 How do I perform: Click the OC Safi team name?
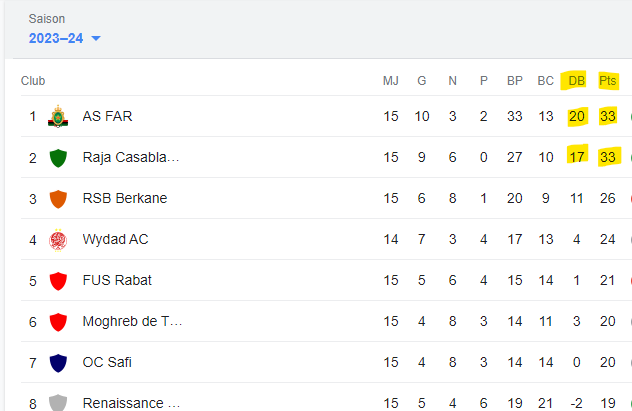(x=107, y=362)
